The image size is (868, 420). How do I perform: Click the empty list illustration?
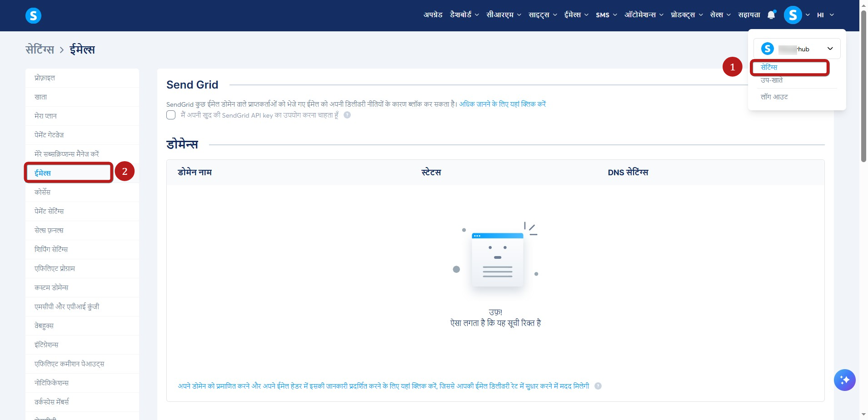[x=496, y=257]
